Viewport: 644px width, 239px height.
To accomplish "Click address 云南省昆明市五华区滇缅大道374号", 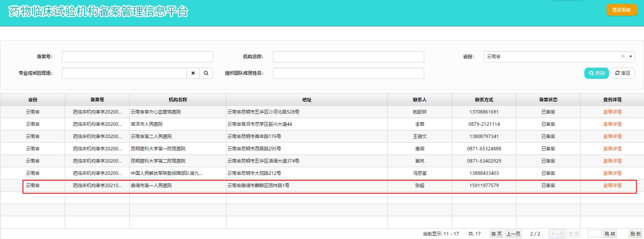I will (264, 161).
